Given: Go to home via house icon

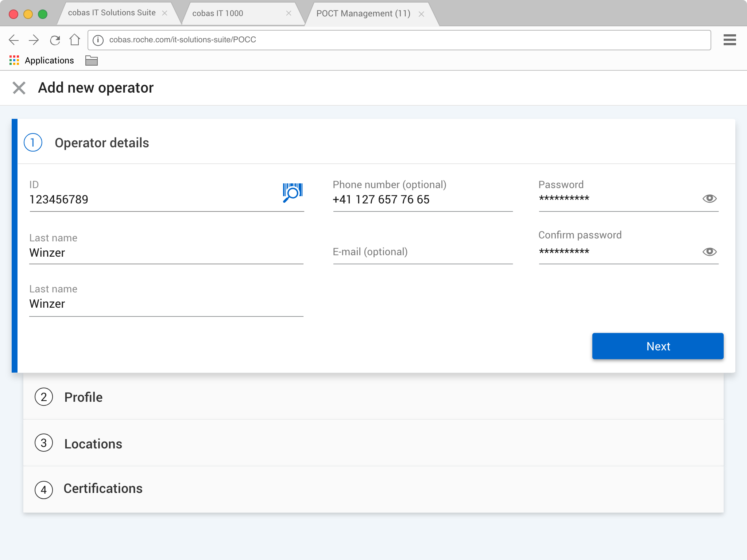Looking at the screenshot, I should click(75, 40).
